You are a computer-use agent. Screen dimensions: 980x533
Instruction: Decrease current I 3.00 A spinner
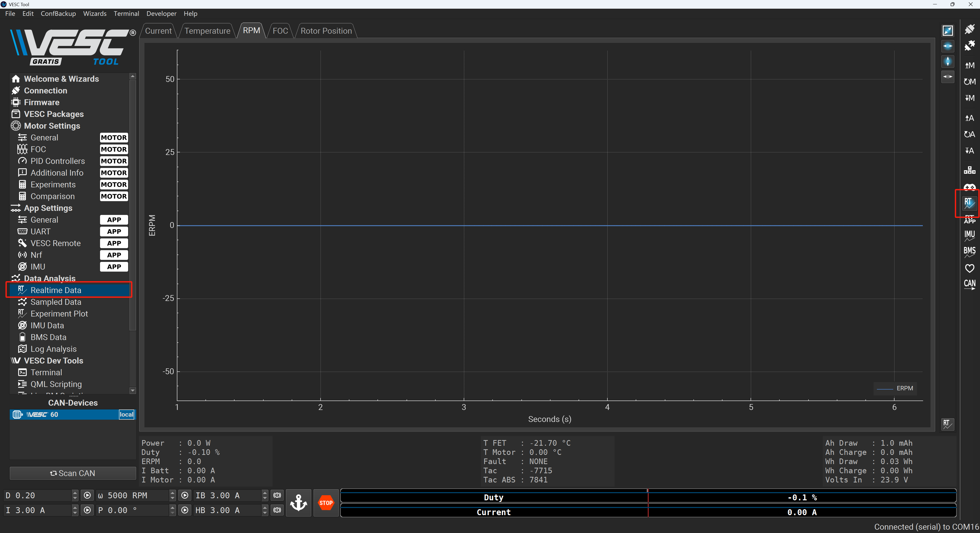pyautogui.click(x=75, y=513)
